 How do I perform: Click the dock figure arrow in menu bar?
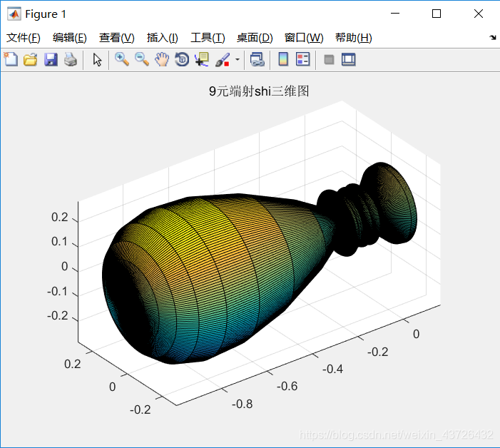point(493,38)
